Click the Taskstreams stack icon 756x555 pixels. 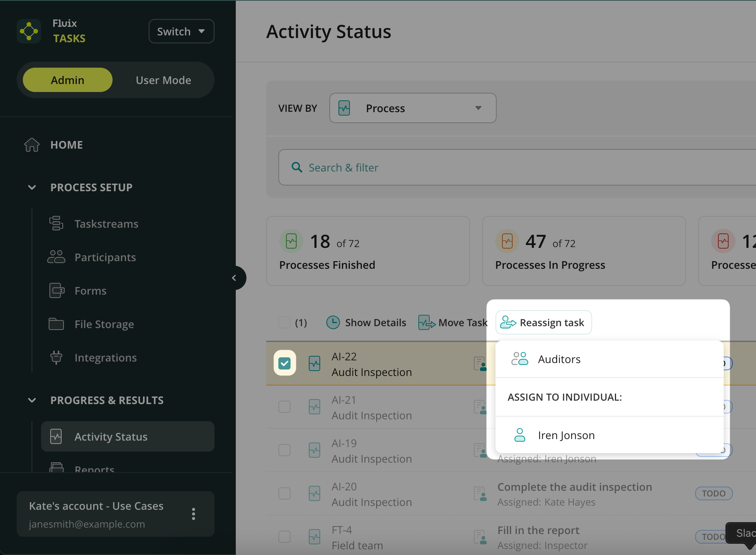click(x=56, y=224)
